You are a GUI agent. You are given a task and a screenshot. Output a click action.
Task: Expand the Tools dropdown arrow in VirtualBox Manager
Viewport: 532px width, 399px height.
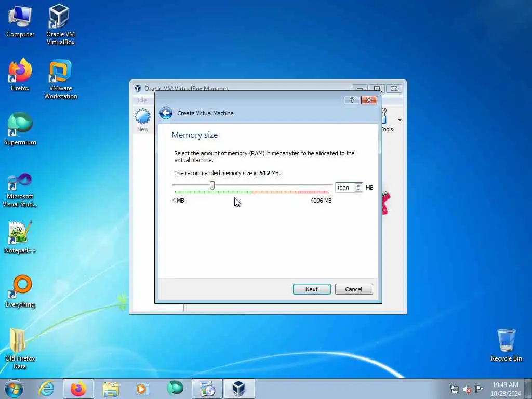click(x=400, y=120)
